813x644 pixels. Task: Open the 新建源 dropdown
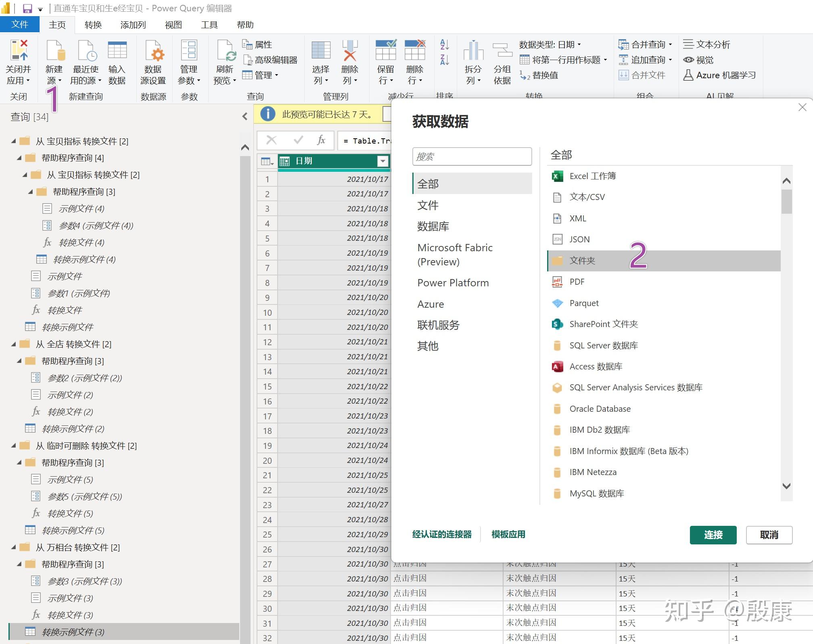(54, 60)
